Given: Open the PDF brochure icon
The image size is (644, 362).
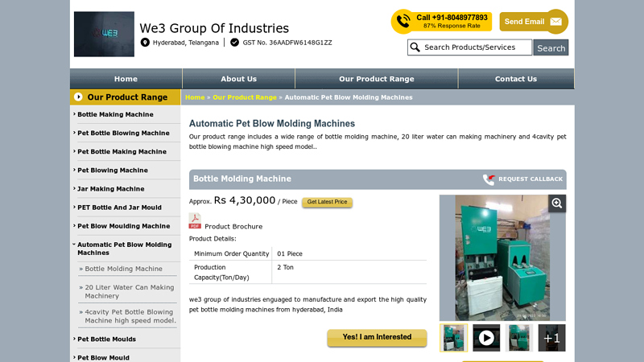Looking at the screenshot, I should click(x=195, y=220).
